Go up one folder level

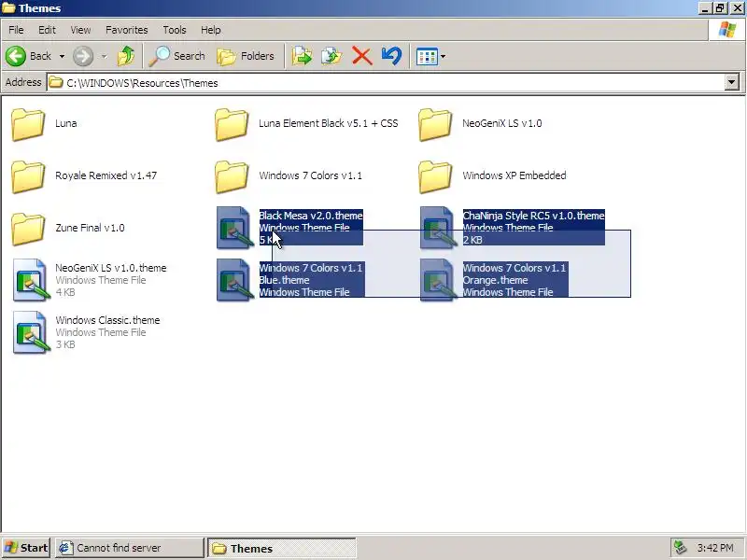[x=126, y=56]
